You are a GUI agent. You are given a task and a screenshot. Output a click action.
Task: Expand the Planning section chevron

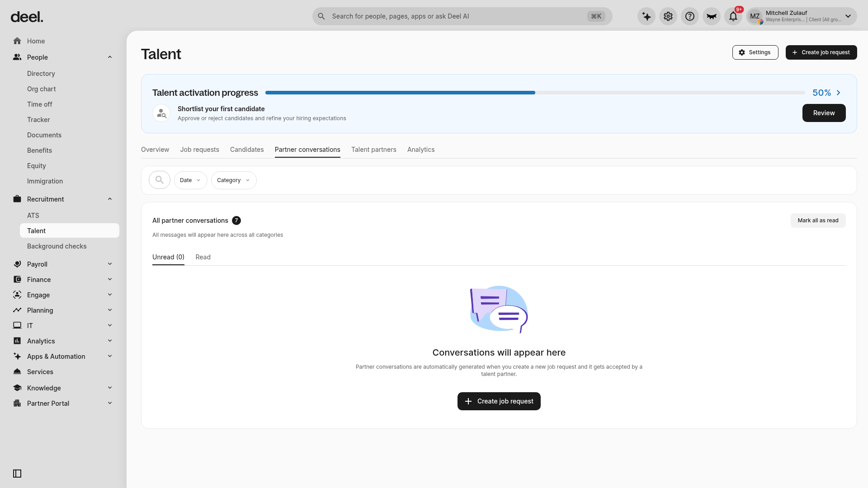pyautogui.click(x=110, y=310)
